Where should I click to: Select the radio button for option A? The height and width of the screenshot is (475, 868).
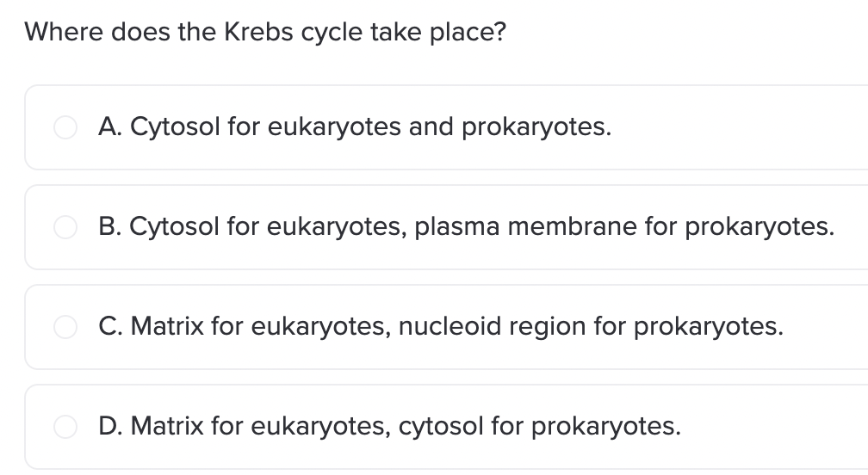point(65,127)
